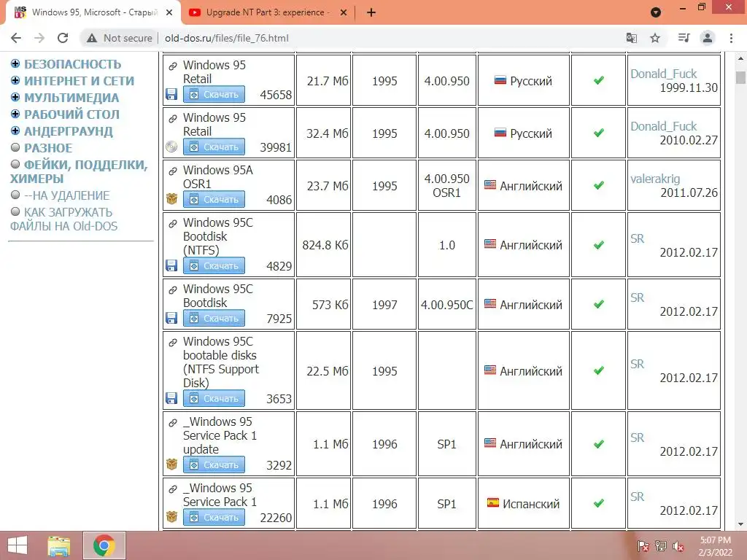Download Windows 95C bootable disks NTFS Support
Image resolution: width=747 pixels, height=560 pixels.
pos(214,398)
